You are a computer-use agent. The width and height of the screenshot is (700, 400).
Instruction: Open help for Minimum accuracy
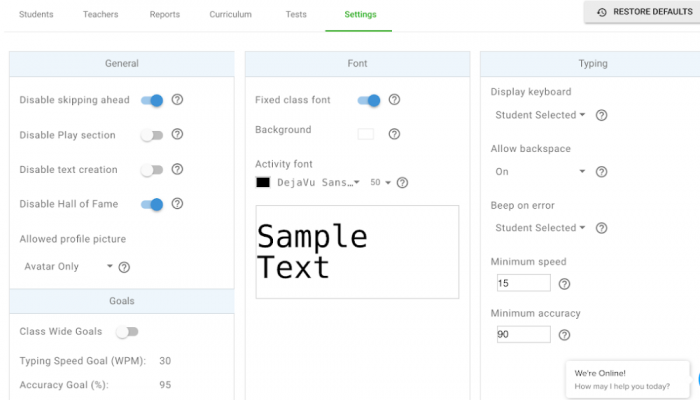coord(564,335)
